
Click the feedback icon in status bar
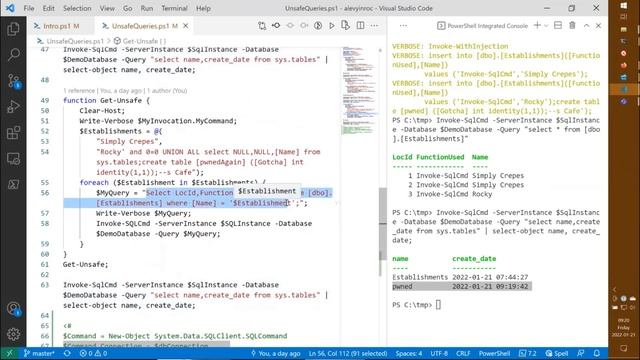[x=581, y=353]
